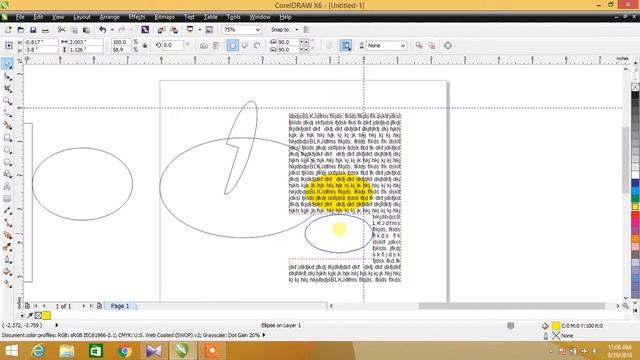Open the Tools menu

233,17
